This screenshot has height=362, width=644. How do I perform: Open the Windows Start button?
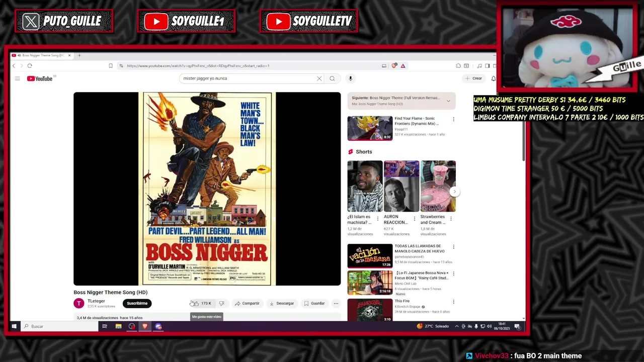pyautogui.click(x=14, y=326)
